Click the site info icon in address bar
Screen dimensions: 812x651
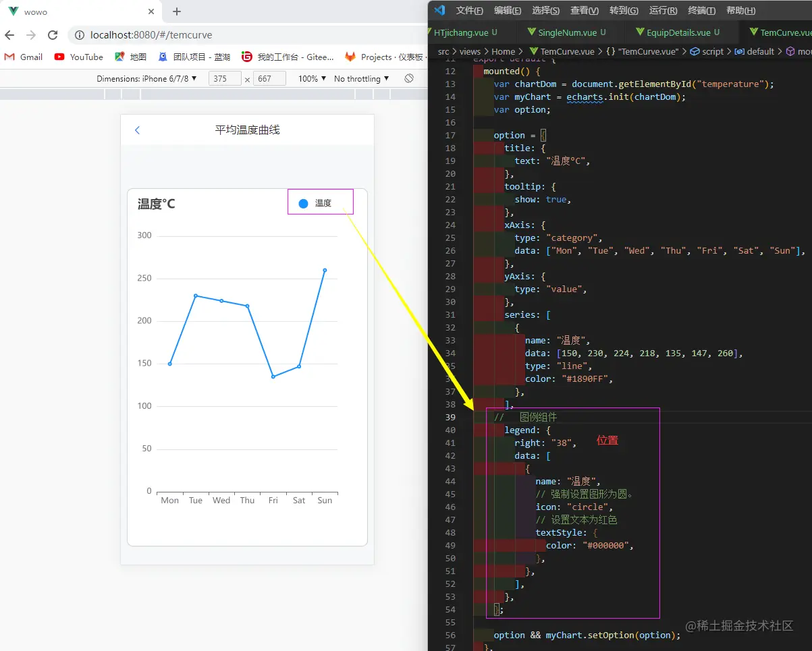[79, 35]
